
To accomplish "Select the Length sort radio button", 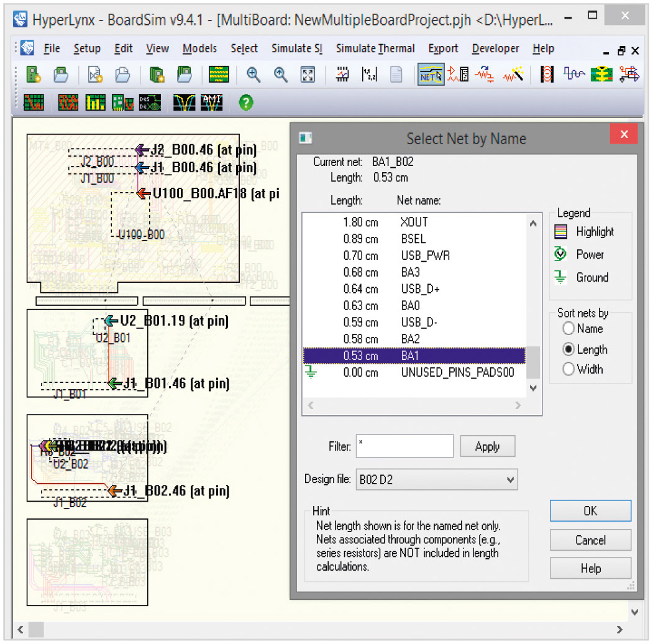I will [x=569, y=349].
